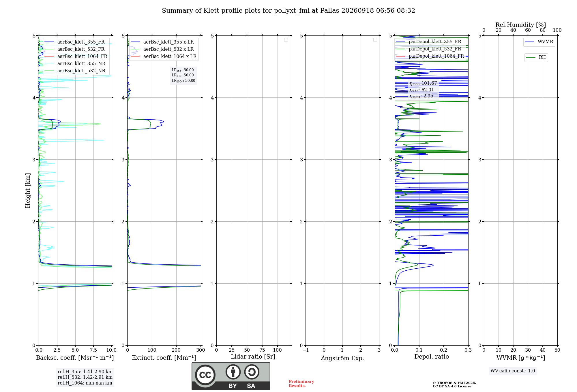Click legend entry aerBsc_klett_1064 x LR

[x=164, y=56]
